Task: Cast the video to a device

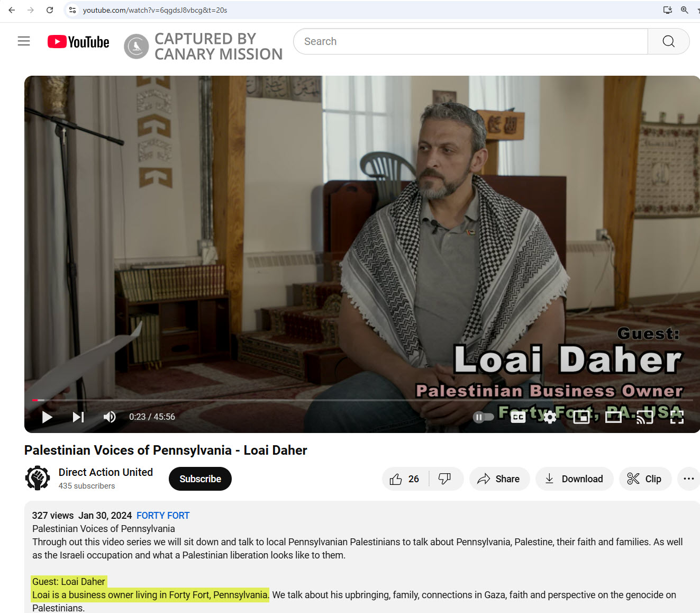Action: pos(644,417)
